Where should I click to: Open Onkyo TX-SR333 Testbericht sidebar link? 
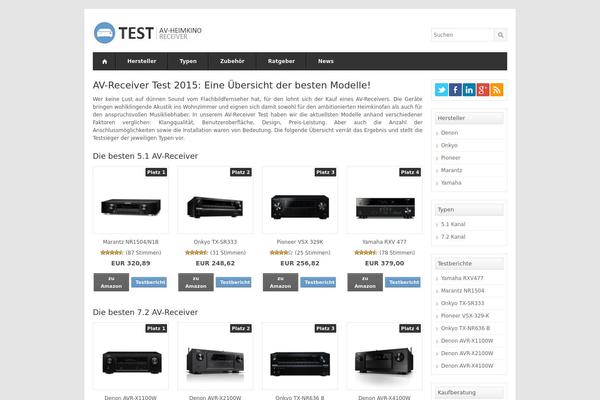[x=462, y=303]
